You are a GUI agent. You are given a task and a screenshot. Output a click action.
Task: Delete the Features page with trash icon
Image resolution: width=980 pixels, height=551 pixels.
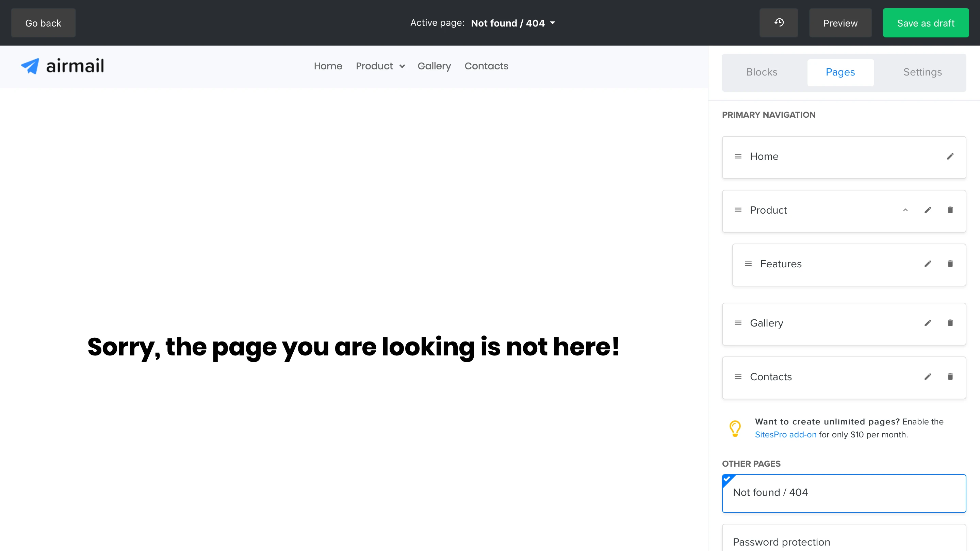coord(950,264)
